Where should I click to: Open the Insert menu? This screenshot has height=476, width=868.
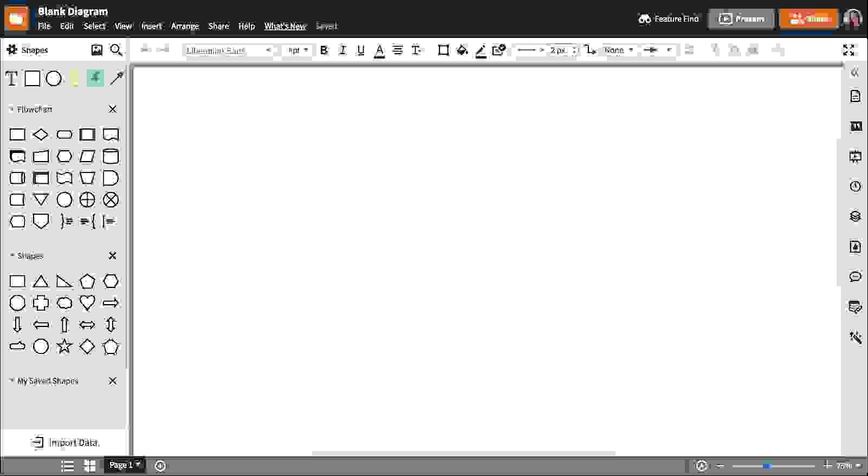[x=151, y=26]
